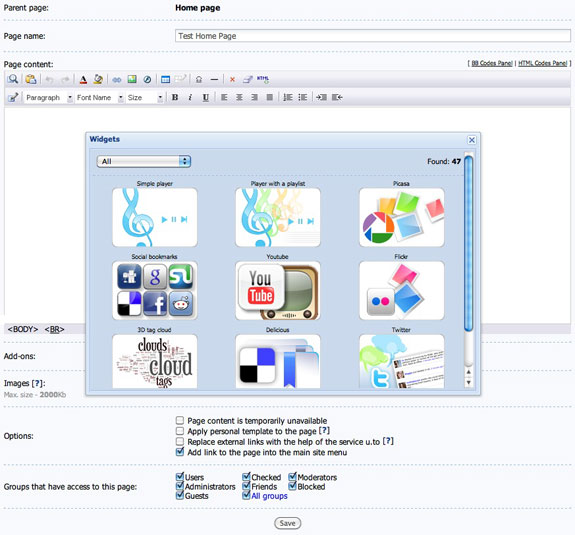This screenshot has height=535, width=575.
Task: Open the font Size dropdown
Action: click(x=144, y=98)
